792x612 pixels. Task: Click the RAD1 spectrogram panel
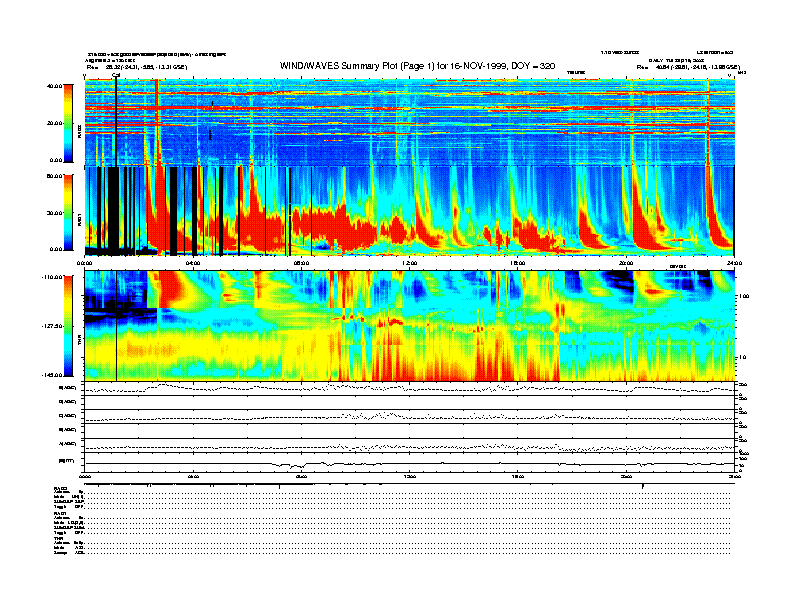409,211
